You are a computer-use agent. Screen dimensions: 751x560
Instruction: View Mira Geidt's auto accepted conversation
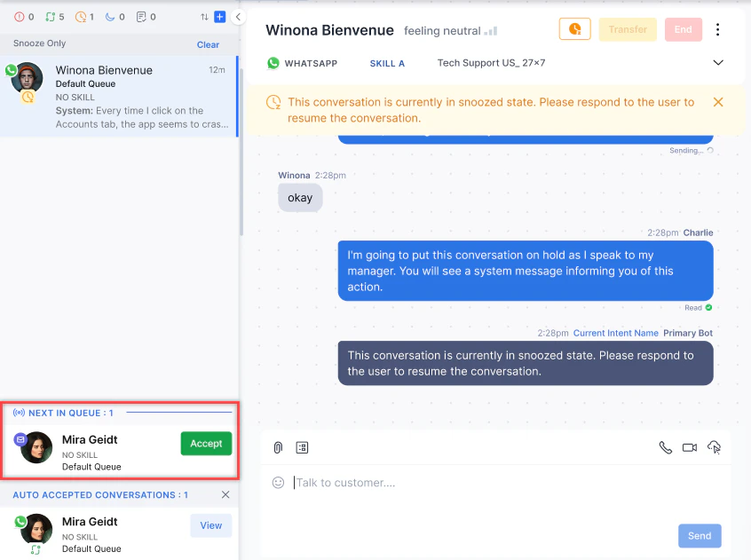point(210,525)
